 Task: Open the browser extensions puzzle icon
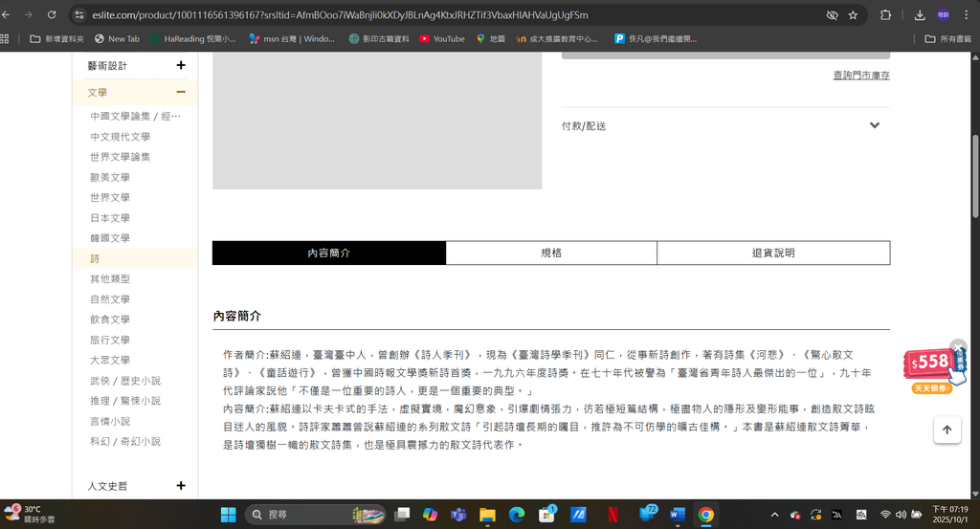[x=885, y=15]
